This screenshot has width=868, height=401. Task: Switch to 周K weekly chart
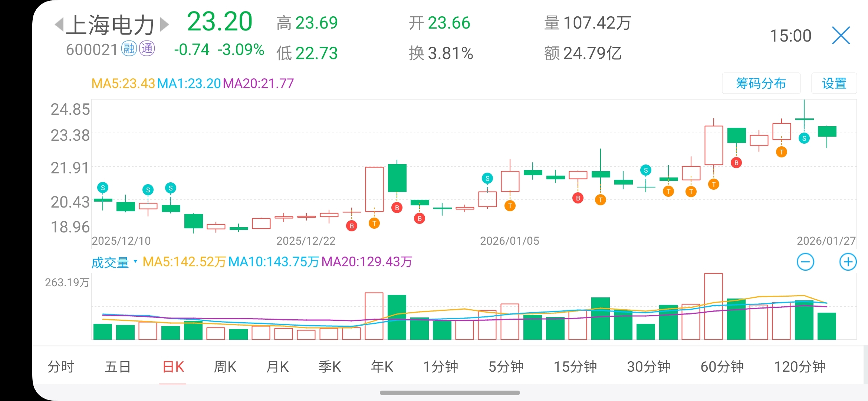coord(225,367)
